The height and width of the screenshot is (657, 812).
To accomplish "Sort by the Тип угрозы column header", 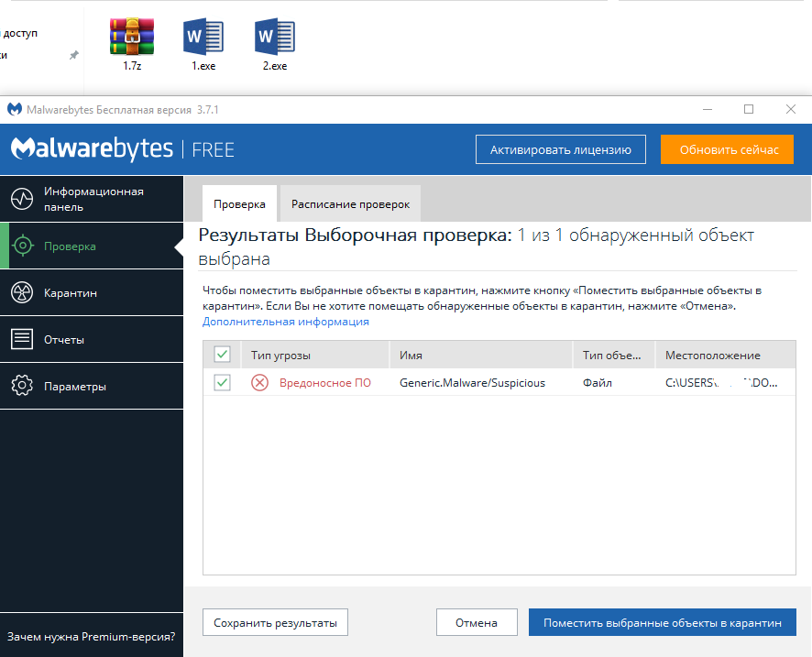I will point(315,355).
